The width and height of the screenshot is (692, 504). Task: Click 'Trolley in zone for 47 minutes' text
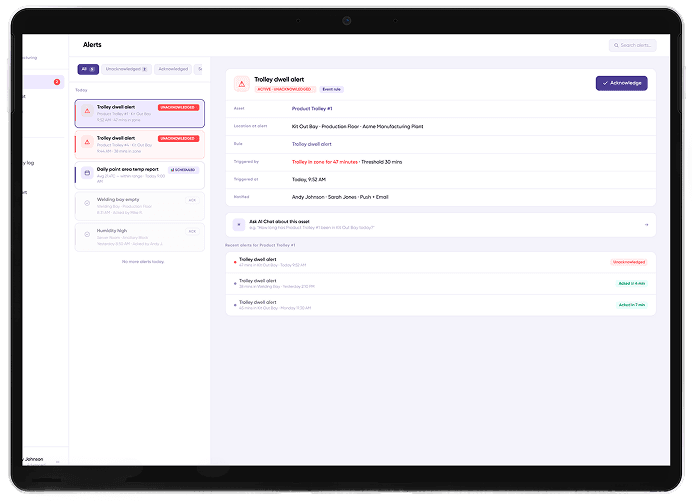pyautogui.click(x=325, y=162)
